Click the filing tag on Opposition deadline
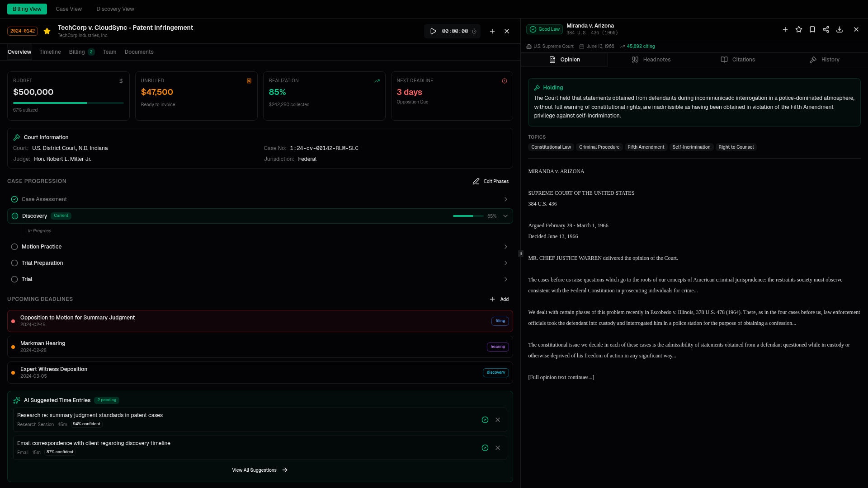 pyautogui.click(x=500, y=321)
